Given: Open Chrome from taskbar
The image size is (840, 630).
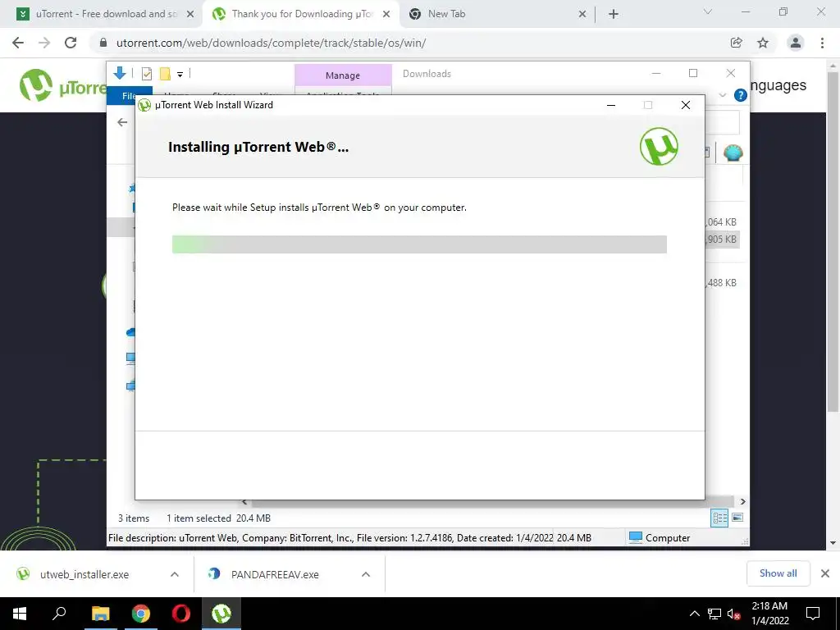Looking at the screenshot, I should (x=141, y=614).
